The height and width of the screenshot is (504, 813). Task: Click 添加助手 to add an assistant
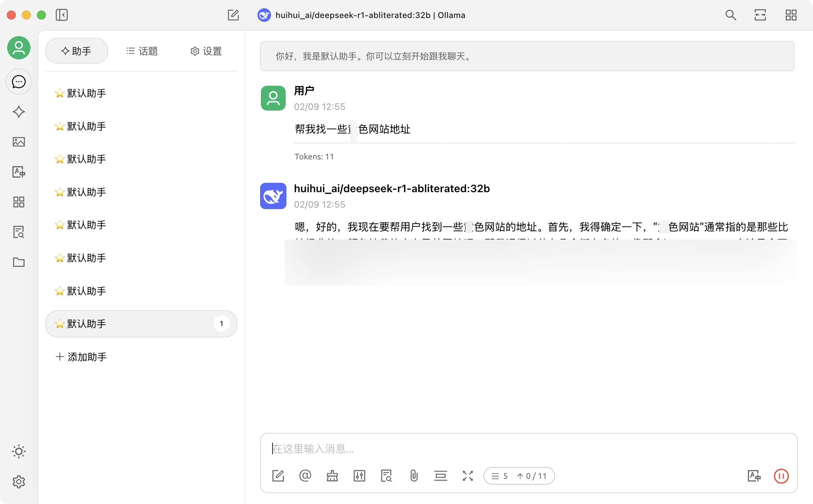81,357
